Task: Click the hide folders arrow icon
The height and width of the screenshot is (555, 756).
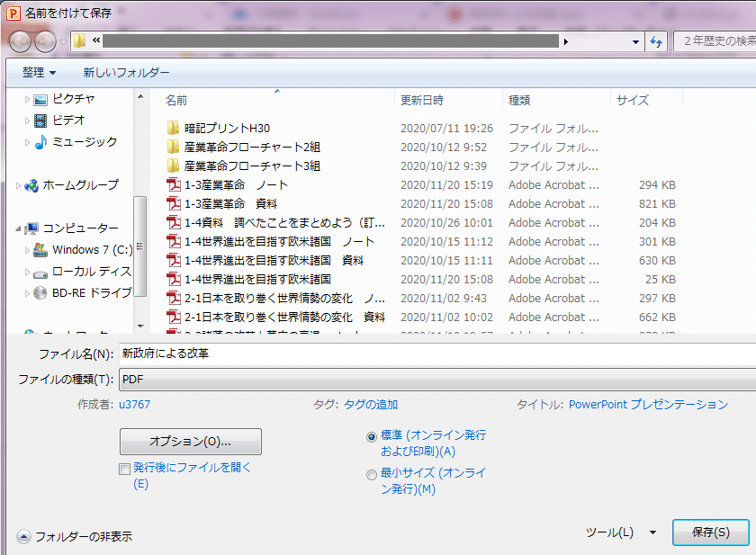Action: [23, 536]
